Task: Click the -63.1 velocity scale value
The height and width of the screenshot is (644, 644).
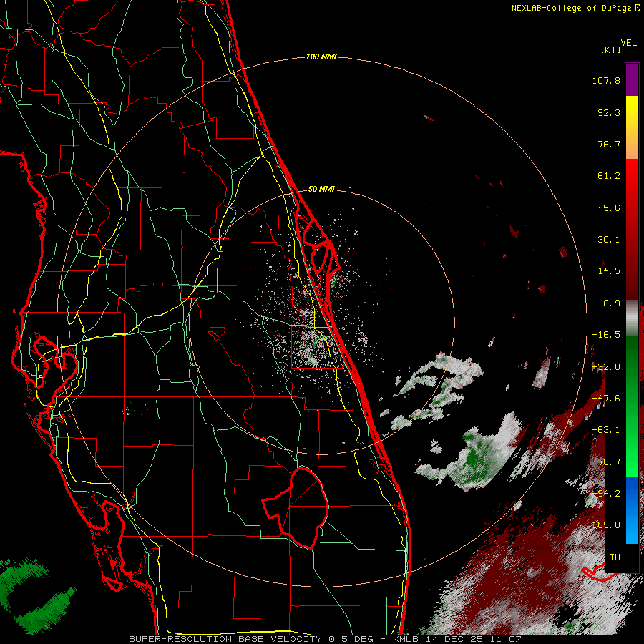Action: coord(606,430)
